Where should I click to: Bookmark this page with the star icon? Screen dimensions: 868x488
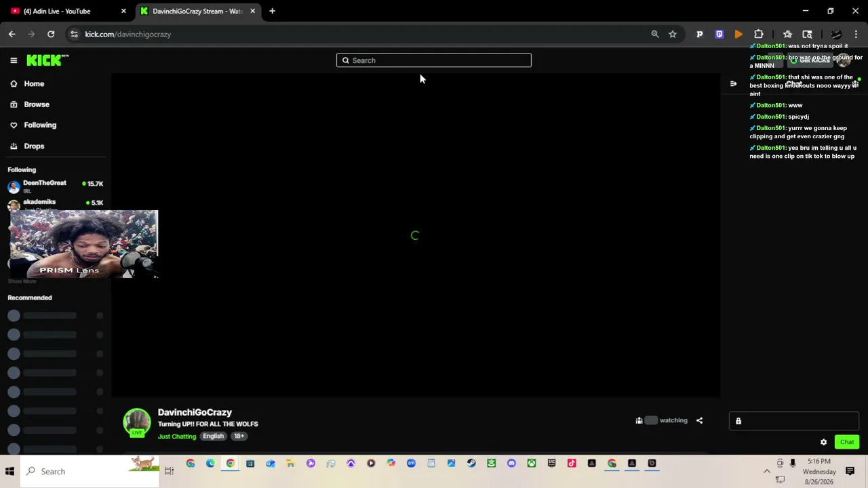tap(673, 34)
